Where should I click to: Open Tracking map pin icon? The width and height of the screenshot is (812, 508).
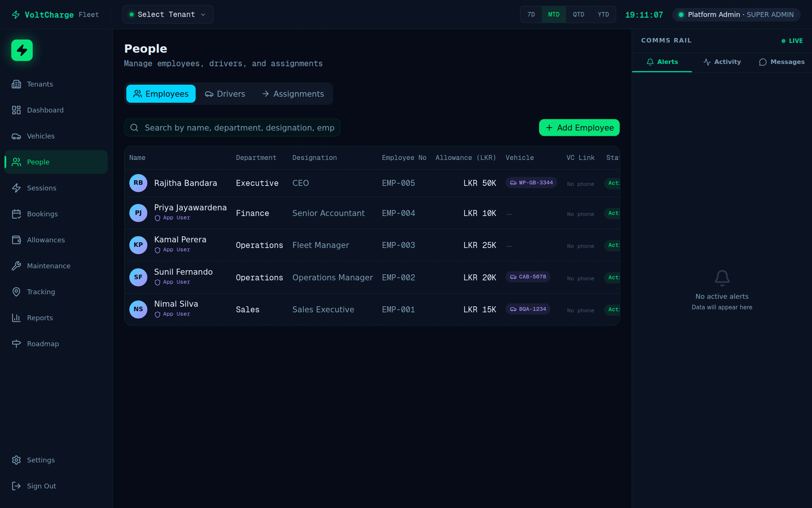point(16,292)
